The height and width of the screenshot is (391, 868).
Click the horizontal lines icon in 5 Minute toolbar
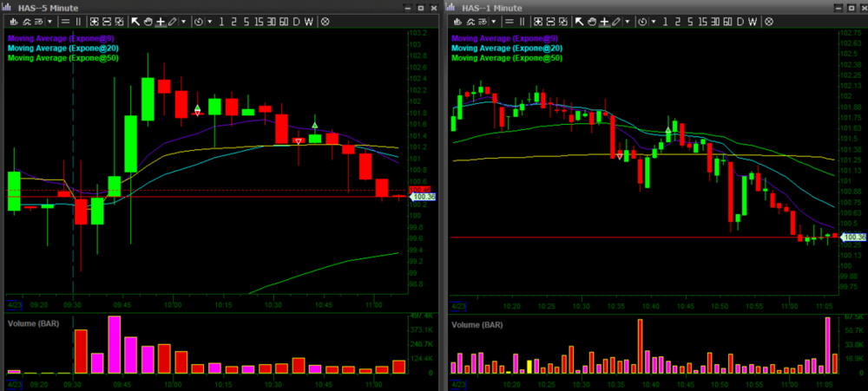[66, 21]
